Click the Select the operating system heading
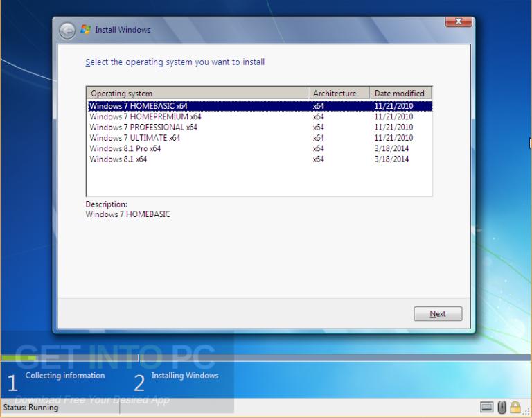This screenshot has width=532, height=418. pos(175,62)
